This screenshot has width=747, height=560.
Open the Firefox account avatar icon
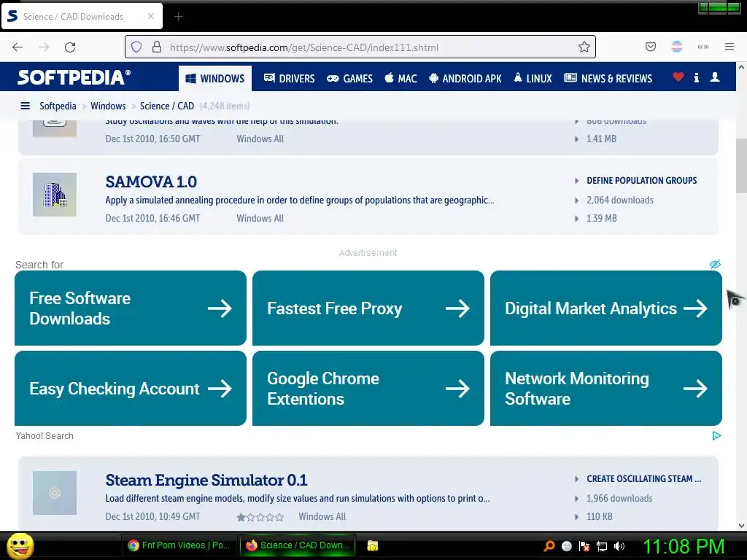677,47
